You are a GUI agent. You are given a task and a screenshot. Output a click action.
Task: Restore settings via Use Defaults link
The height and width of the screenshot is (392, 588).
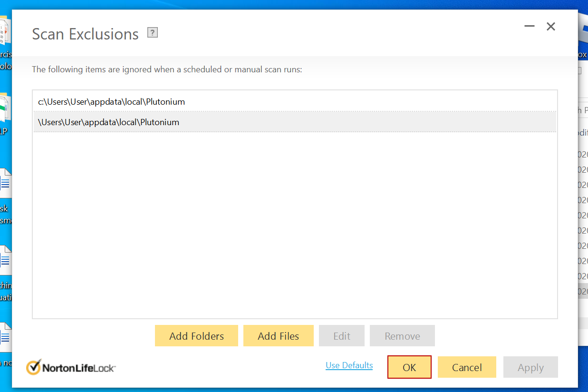click(349, 365)
